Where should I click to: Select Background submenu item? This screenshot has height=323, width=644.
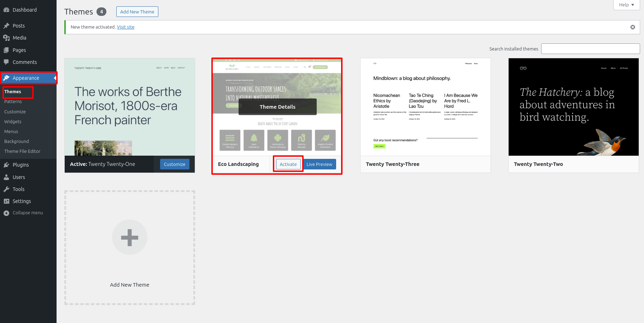[x=17, y=142]
